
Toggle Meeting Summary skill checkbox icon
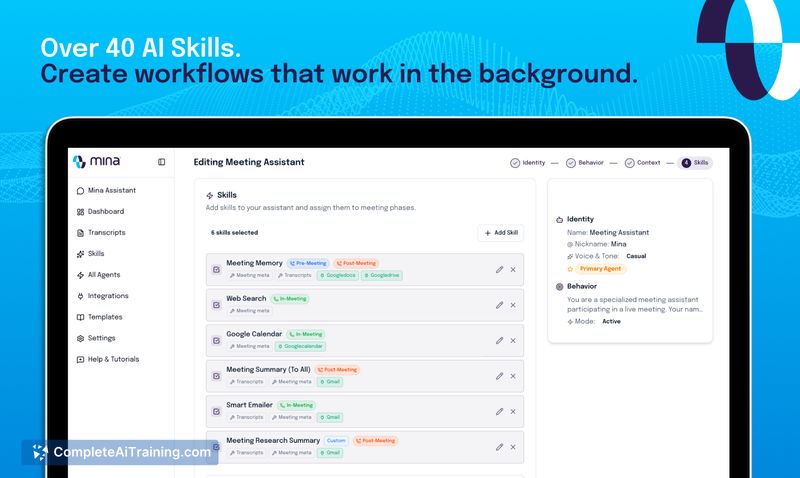[216, 376]
